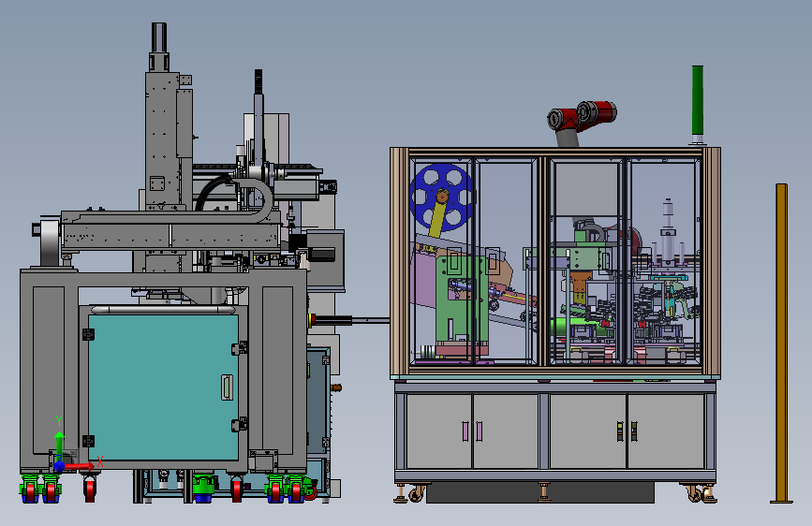Image resolution: width=812 pixels, height=526 pixels.
Task: Click the dark skid plate under the right machine
Action: [x=540, y=493]
